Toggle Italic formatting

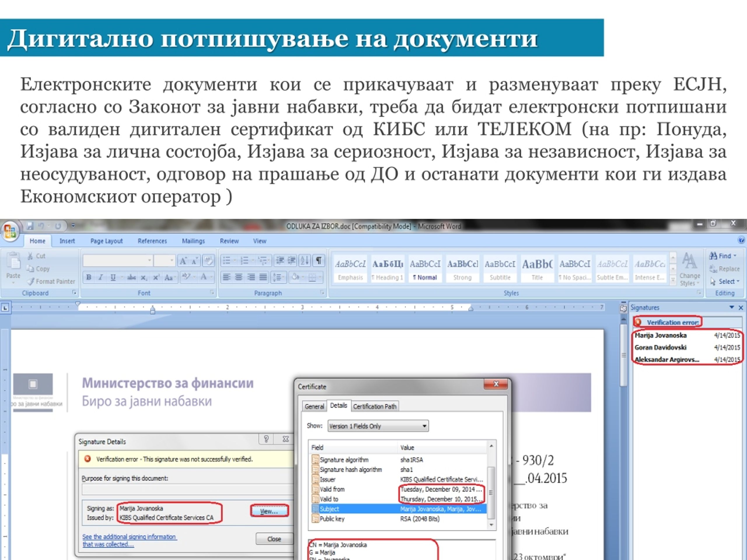101,277
